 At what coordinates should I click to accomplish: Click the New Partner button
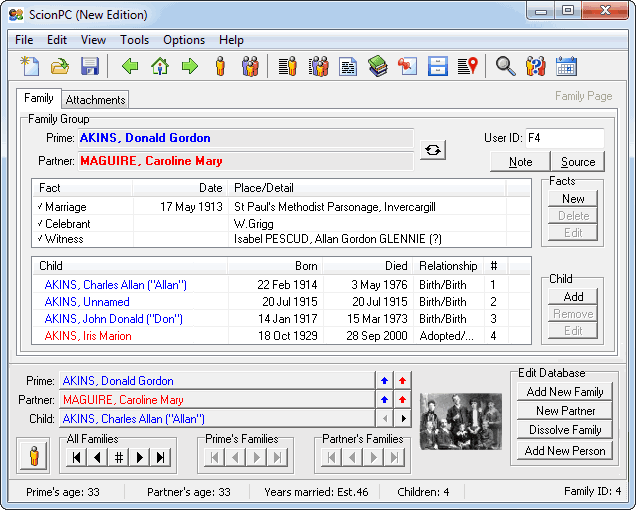point(565,411)
